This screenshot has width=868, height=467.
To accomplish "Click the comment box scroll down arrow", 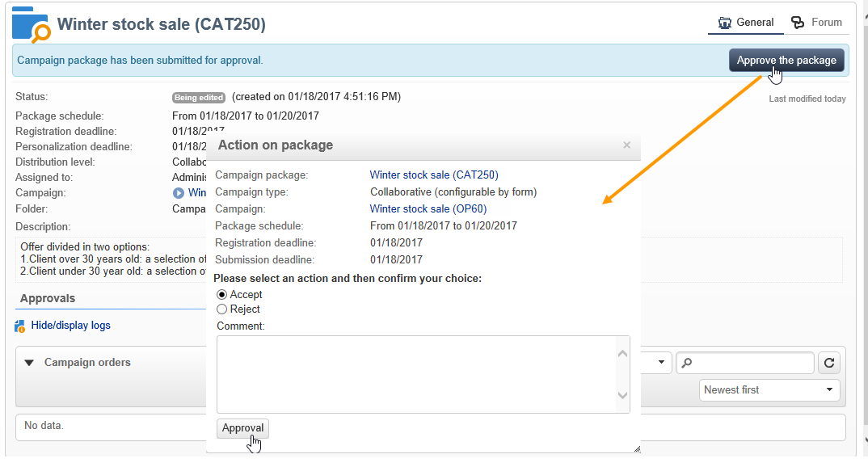I will click(623, 396).
